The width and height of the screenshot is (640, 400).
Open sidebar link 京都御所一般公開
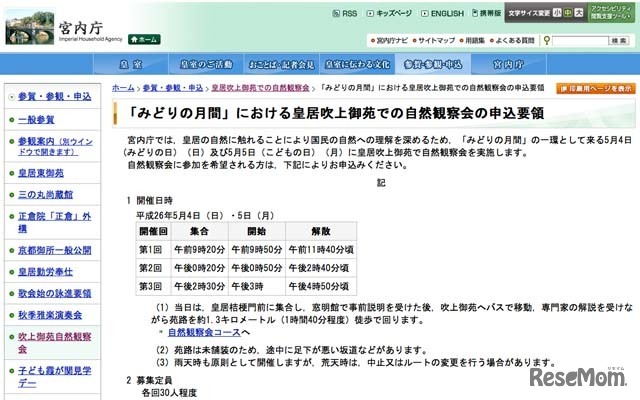(x=54, y=250)
